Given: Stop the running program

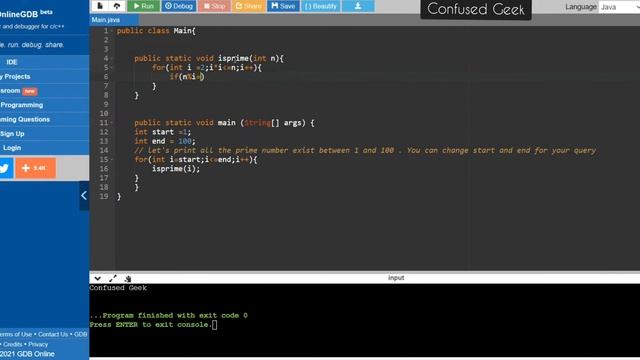Looking at the screenshot, I should [214, 6].
